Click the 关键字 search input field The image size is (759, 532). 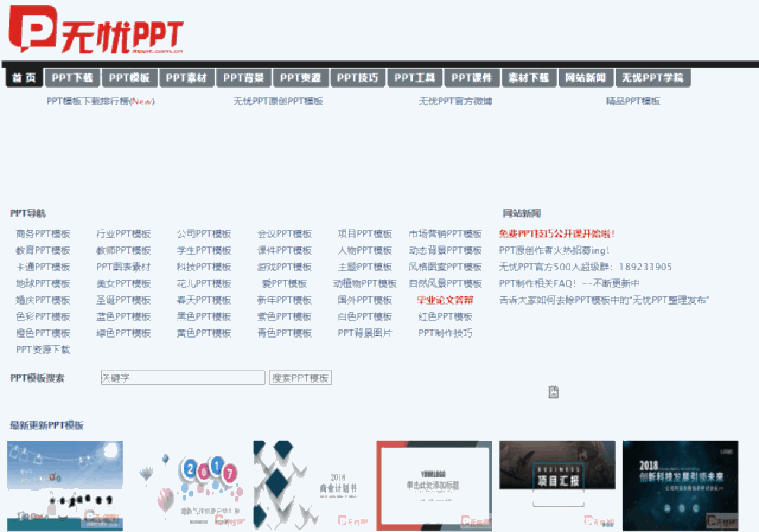[183, 377]
